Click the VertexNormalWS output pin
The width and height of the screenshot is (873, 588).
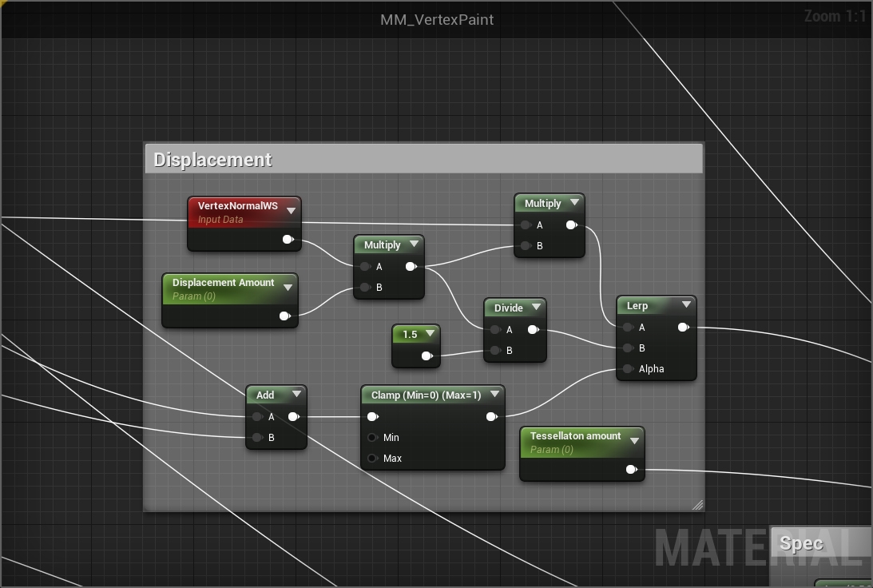[288, 240]
